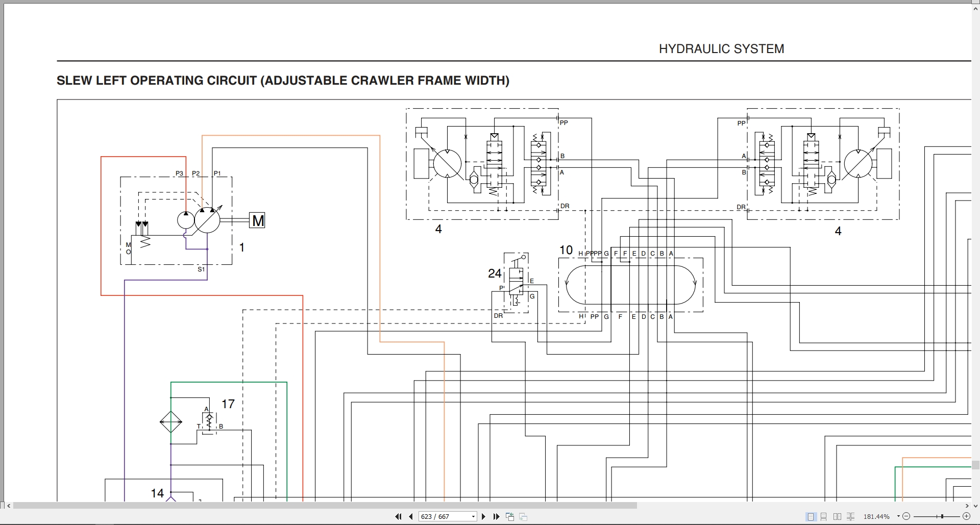
Task: Switch to Two Page view mode
Action: [838, 516]
